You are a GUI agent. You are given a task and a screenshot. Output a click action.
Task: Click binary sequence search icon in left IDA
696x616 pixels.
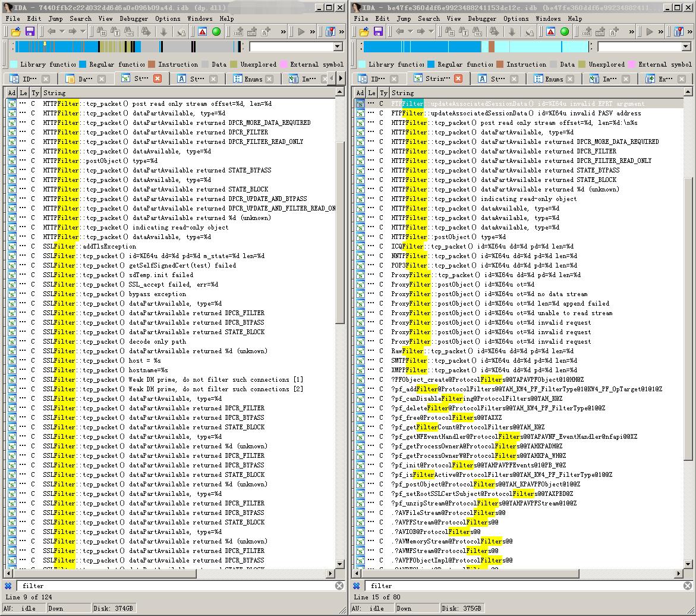tap(129, 32)
